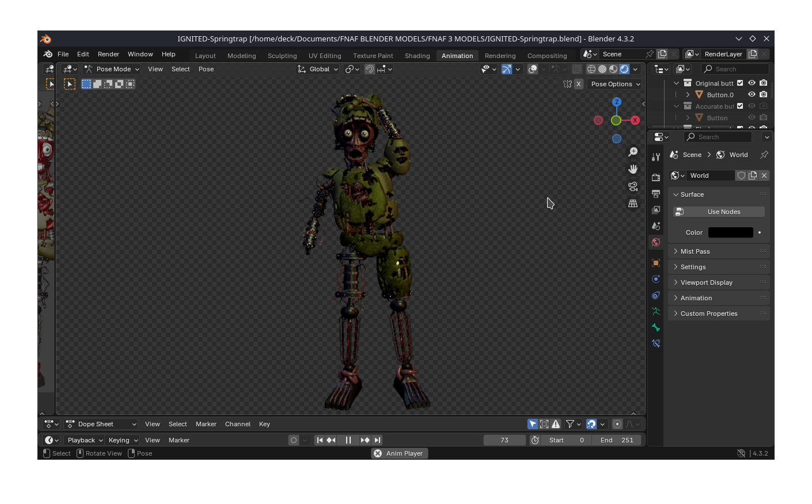
Task: Switch perspective/orthographic grid icon
Action: pos(633,204)
